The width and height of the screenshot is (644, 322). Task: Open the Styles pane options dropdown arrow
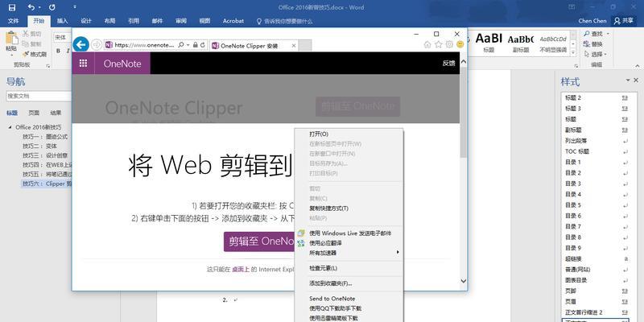click(x=628, y=80)
